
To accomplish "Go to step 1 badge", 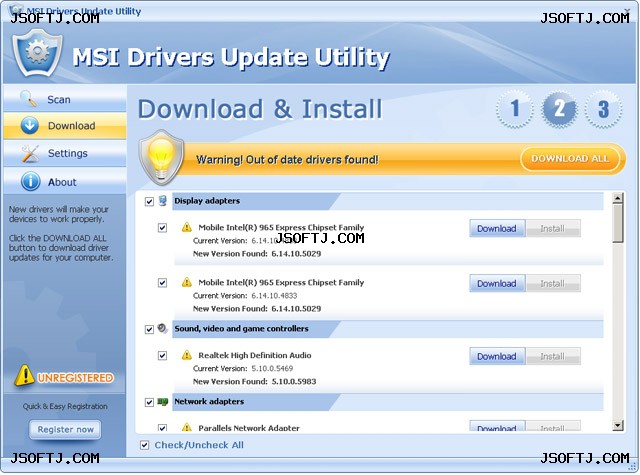I will tap(514, 109).
